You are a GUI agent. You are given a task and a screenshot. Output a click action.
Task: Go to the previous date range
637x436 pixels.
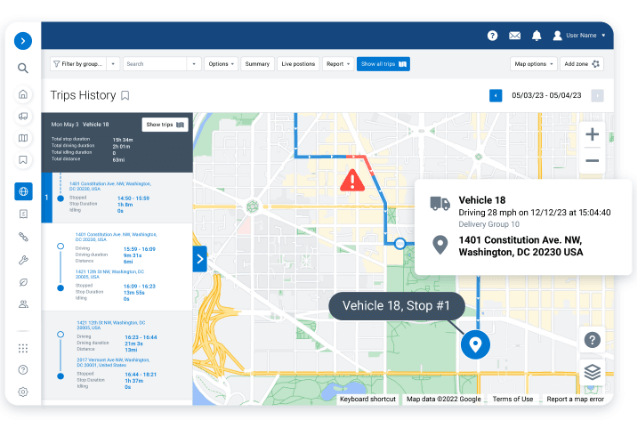coord(496,95)
